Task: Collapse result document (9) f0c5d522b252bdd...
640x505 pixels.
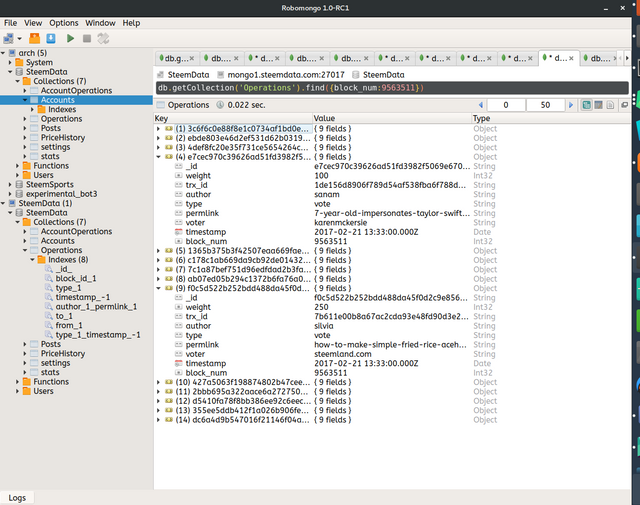Action: (x=158, y=288)
